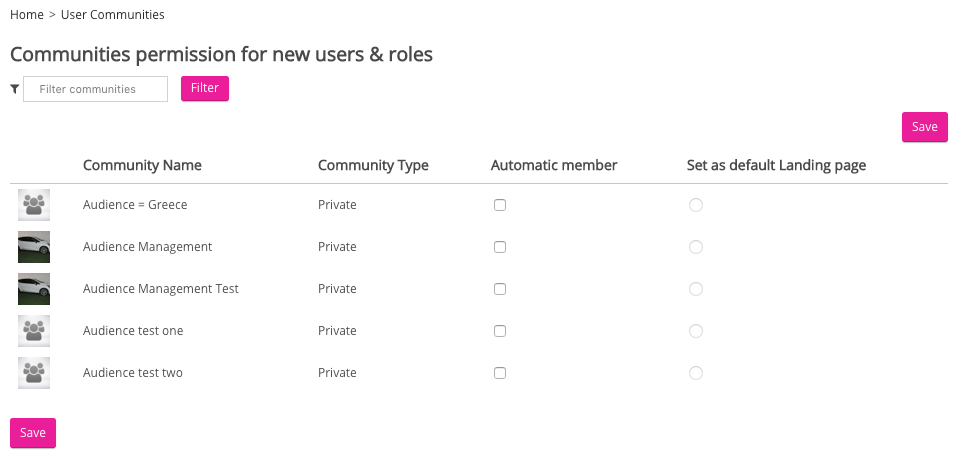Click the Audience Management car thumbnail
Viewport: 955px width, 454px height.
coord(34,247)
